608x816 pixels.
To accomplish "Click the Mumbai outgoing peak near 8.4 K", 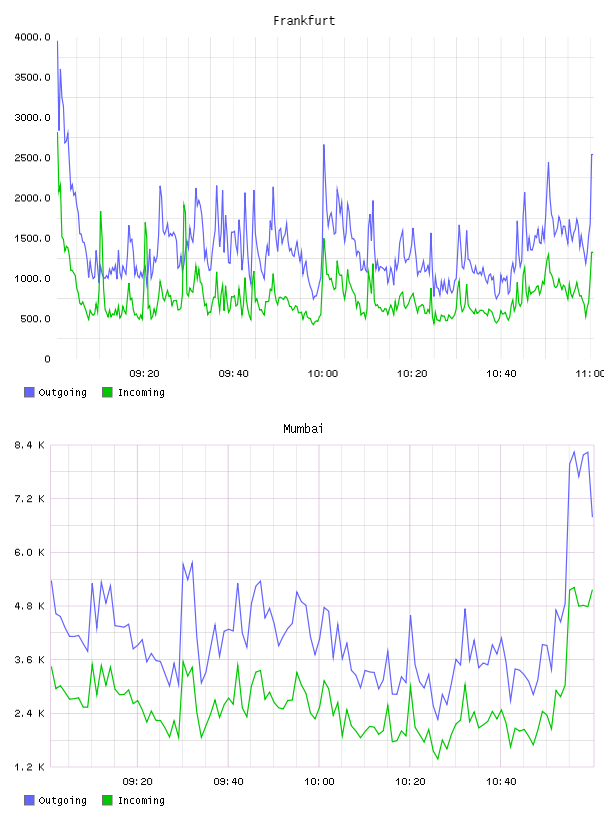I will pos(574,452).
